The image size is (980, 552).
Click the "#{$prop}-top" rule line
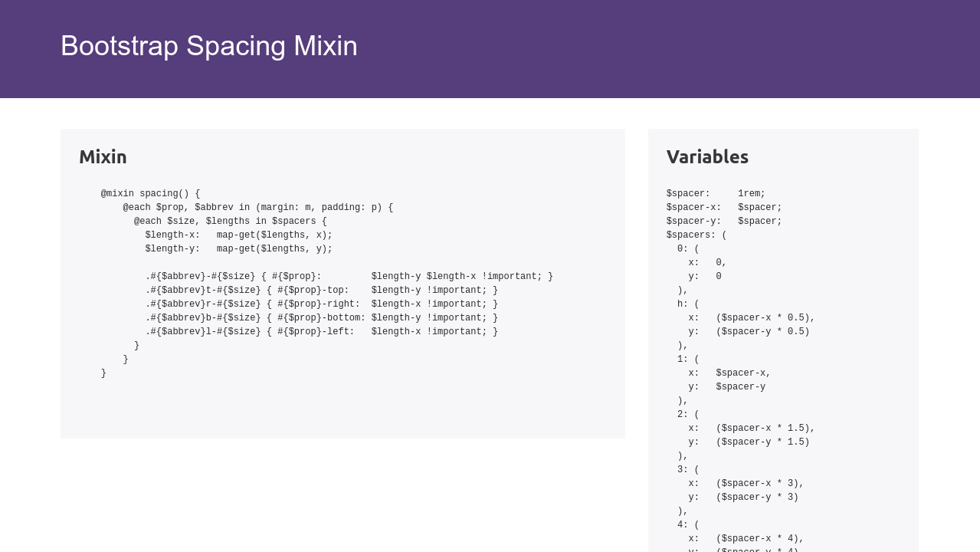[x=321, y=291]
